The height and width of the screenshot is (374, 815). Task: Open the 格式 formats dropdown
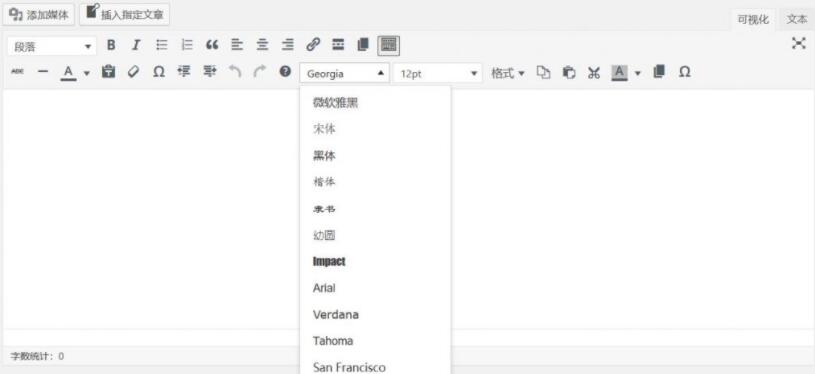(x=508, y=73)
